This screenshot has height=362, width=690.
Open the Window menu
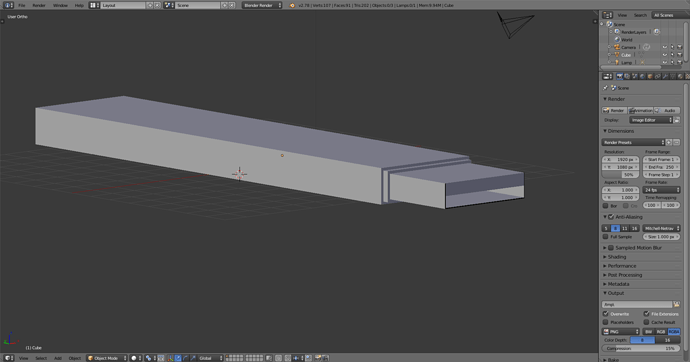pyautogui.click(x=60, y=5)
